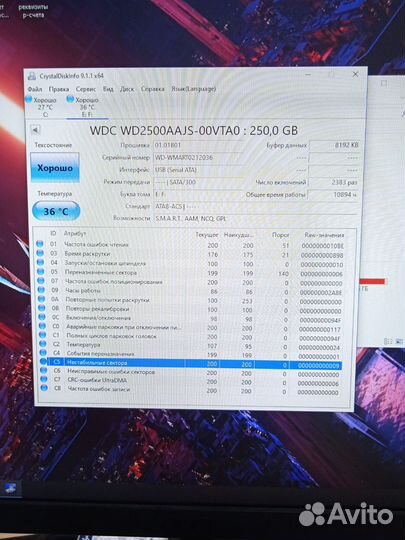Click status circle of attribute 0B row
Screen dimensions: 405x540
[42, 308]
